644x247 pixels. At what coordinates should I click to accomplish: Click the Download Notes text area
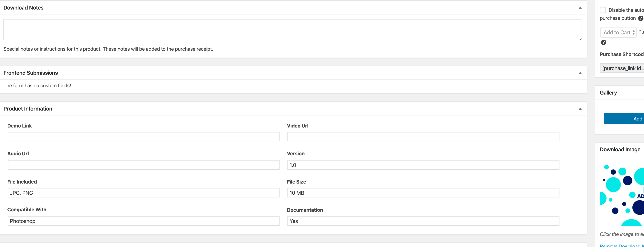tap(292, 30)
